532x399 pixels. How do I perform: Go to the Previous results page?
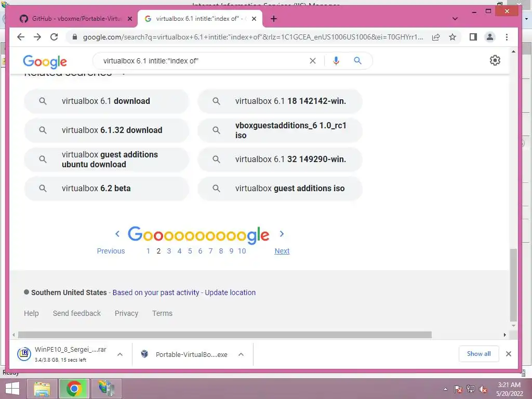click(x=111, y=251)
